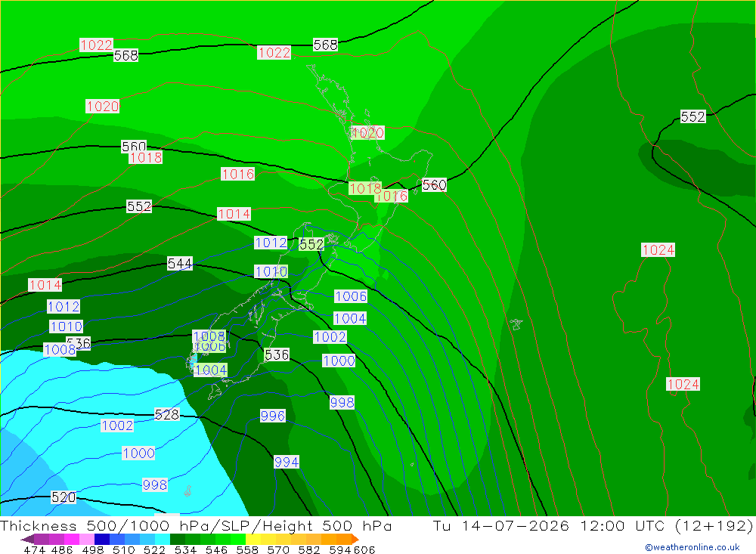Click the purple arrow tip of legend

coord(27,539)
